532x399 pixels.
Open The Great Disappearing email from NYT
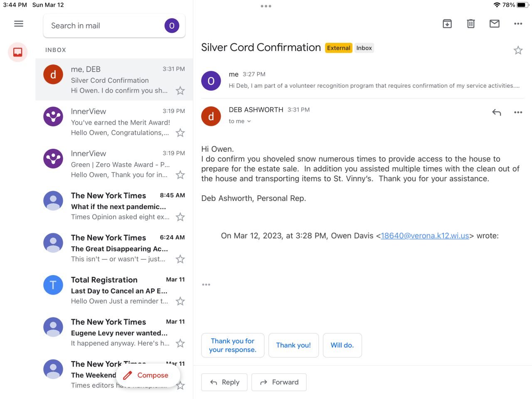(120, 249)
